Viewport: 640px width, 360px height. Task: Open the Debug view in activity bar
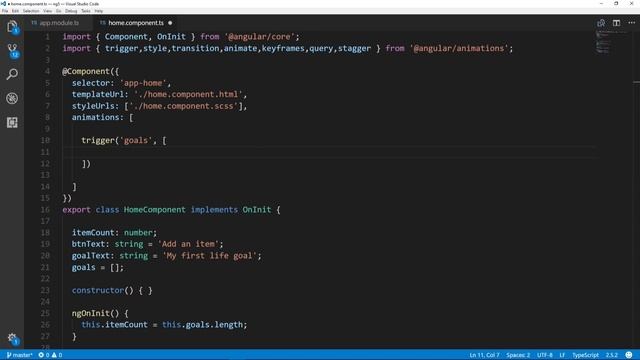click(x=12, y=98)
